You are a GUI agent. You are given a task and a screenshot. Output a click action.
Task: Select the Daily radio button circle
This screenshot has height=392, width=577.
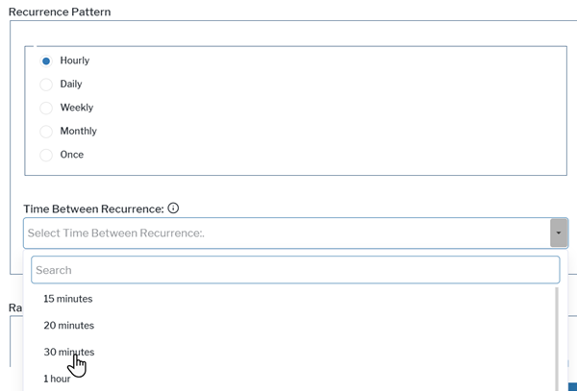tap(45, 85)
